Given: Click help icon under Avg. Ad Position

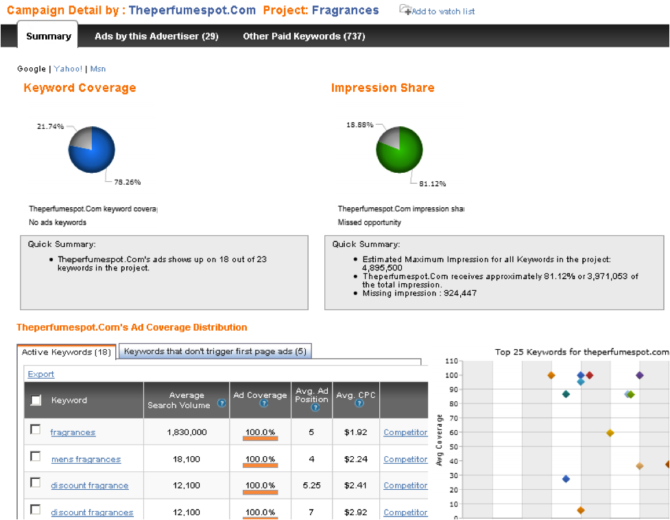Looking at the screenshot, I should [315, 407].
